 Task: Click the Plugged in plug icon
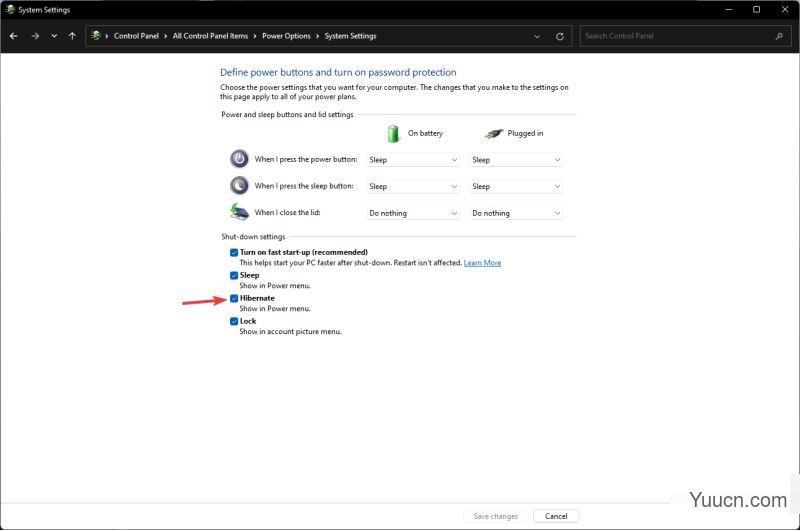coord(493,134)
